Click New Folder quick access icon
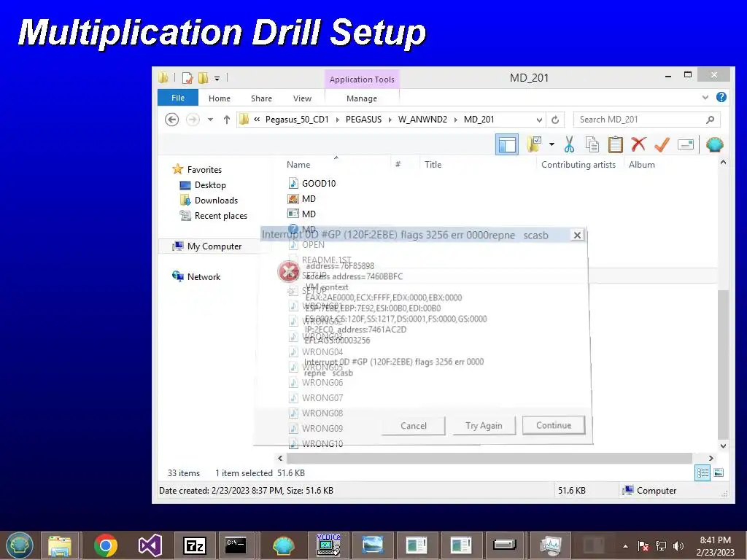 tap(204, 77)
